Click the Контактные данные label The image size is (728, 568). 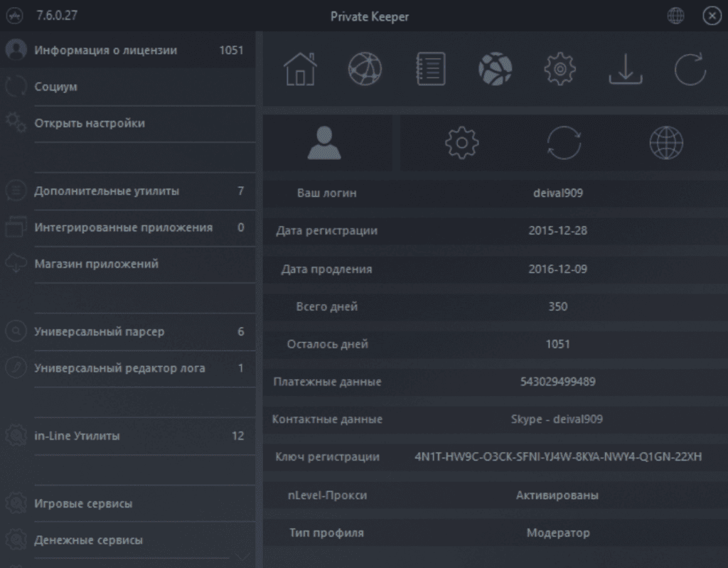click(x=327, y=419)
